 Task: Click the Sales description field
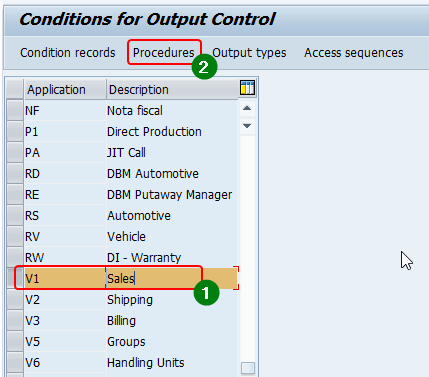click(x=172, y=278)
